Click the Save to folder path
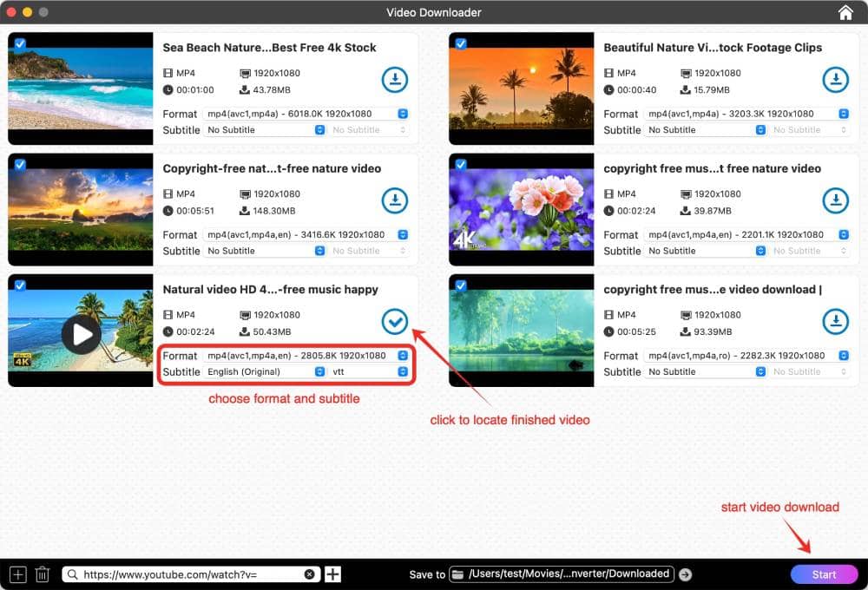This screenshot has width=868, height=590. click(x=569, y=574)
